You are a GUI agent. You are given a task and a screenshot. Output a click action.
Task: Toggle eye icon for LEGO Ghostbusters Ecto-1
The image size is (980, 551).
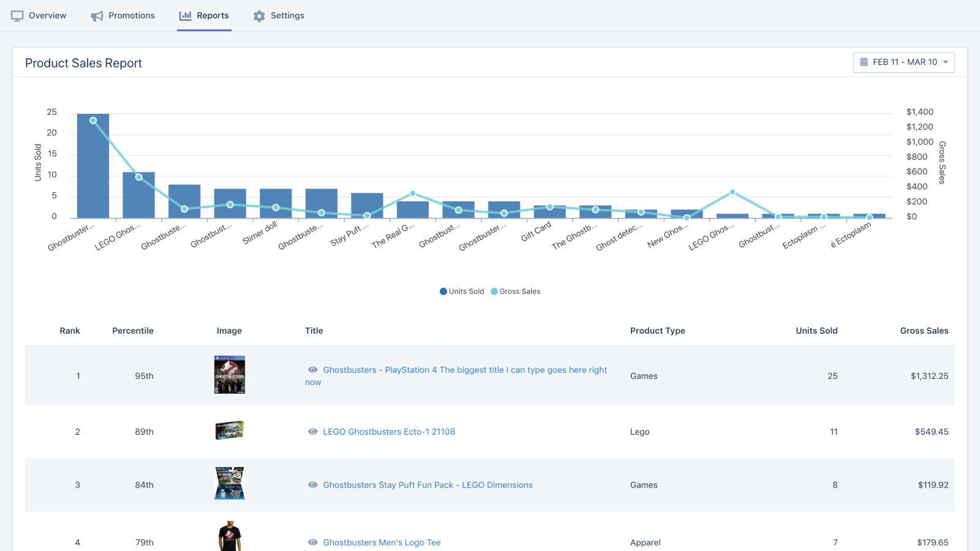pos(313,432)
